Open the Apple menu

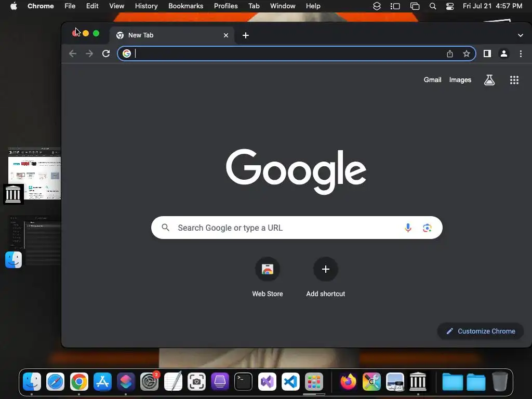(x=14, y=6)
